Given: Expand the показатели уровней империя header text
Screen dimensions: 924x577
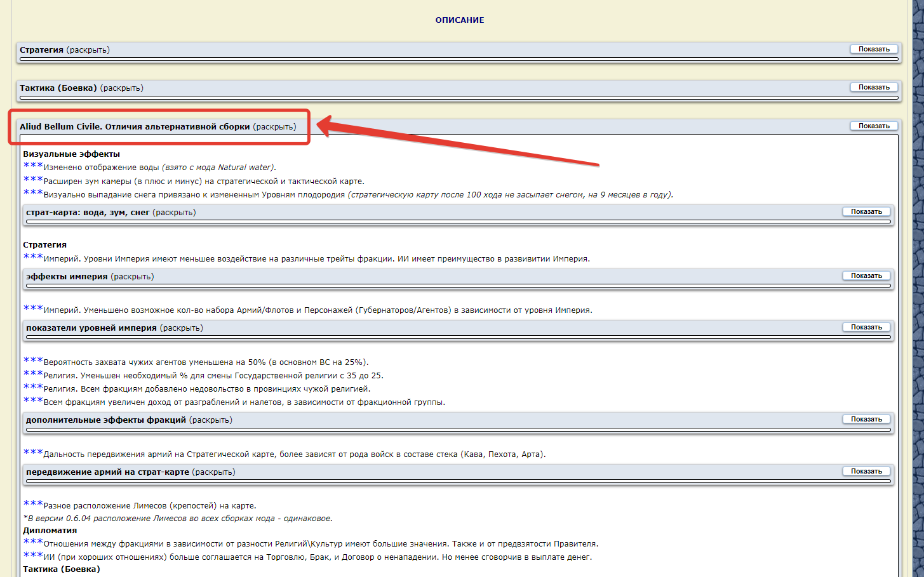Looking at the screenshot, I should pyautogui.click(x=114, y=328).
